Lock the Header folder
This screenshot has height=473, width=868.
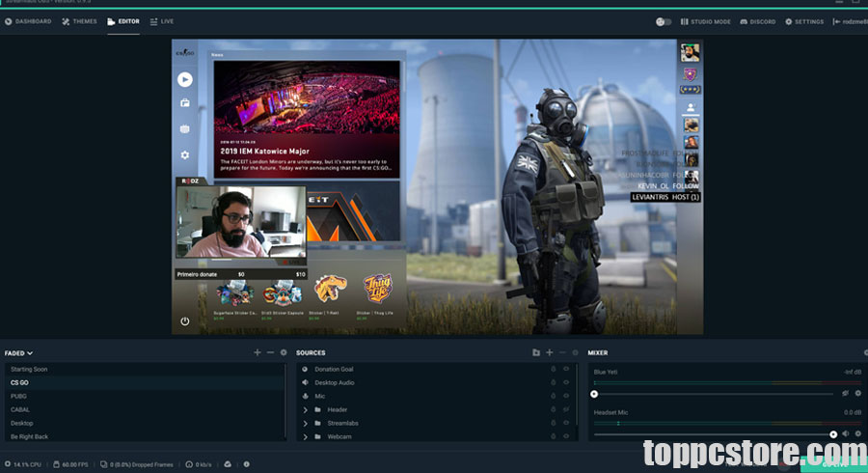pos(553,409)
